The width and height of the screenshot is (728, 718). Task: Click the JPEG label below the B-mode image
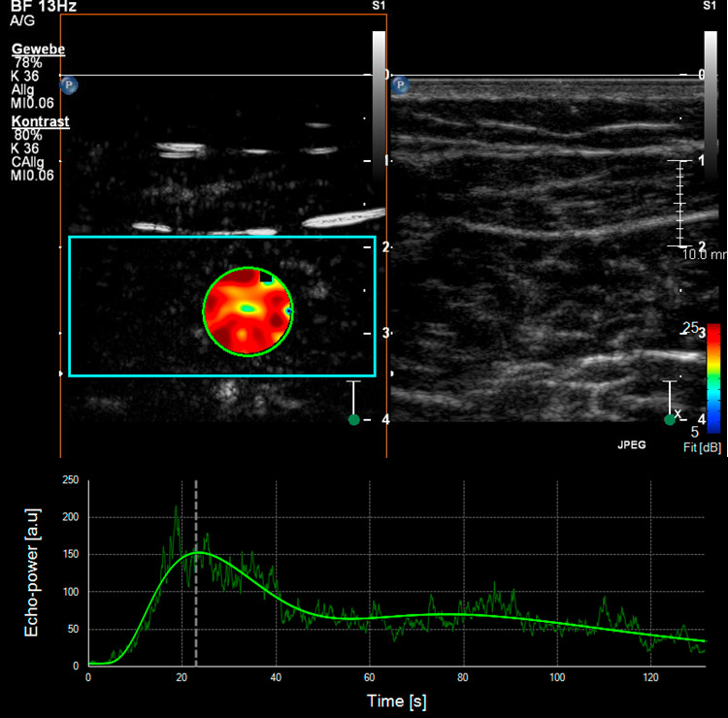pos(633,447)
